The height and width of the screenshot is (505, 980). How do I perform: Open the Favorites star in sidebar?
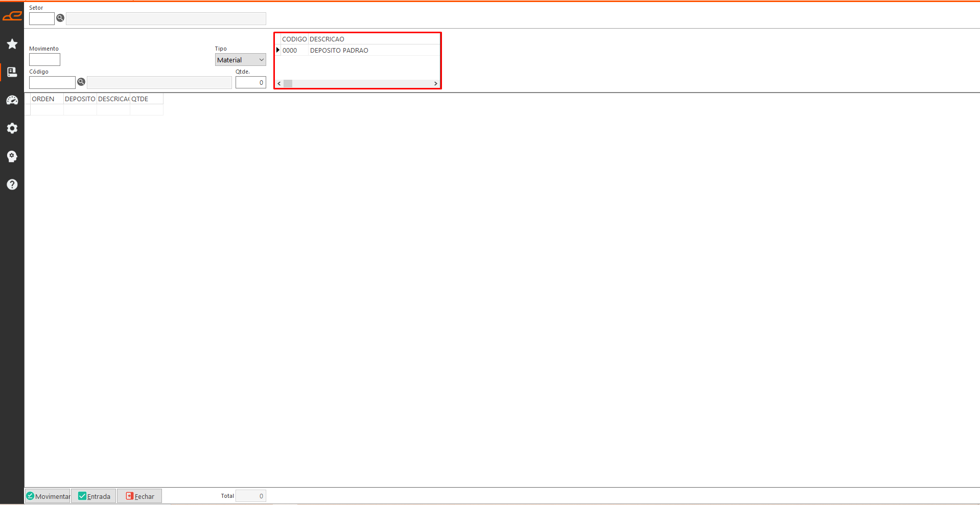coord(12,44)
